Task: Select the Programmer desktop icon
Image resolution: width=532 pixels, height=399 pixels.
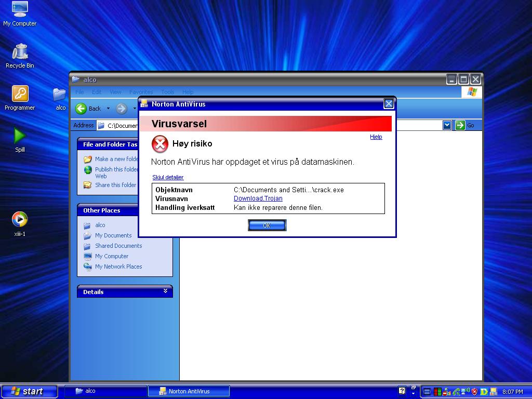Action: (x=20, y=98)
